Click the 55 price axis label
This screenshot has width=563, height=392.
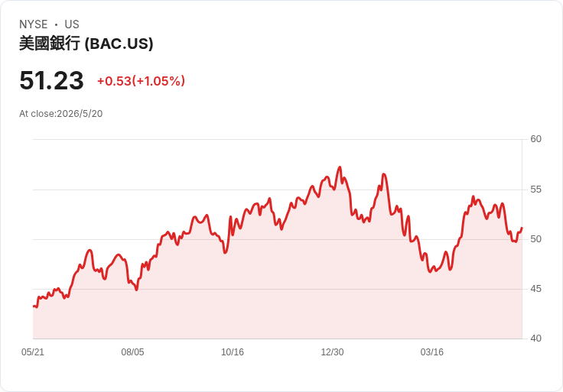pos(535,190)
